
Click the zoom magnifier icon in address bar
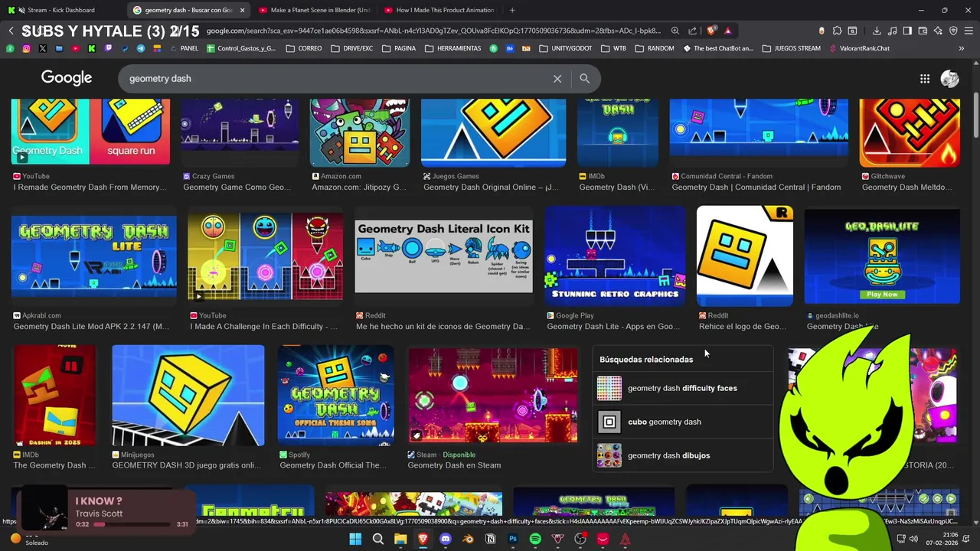tap(675, 31)
